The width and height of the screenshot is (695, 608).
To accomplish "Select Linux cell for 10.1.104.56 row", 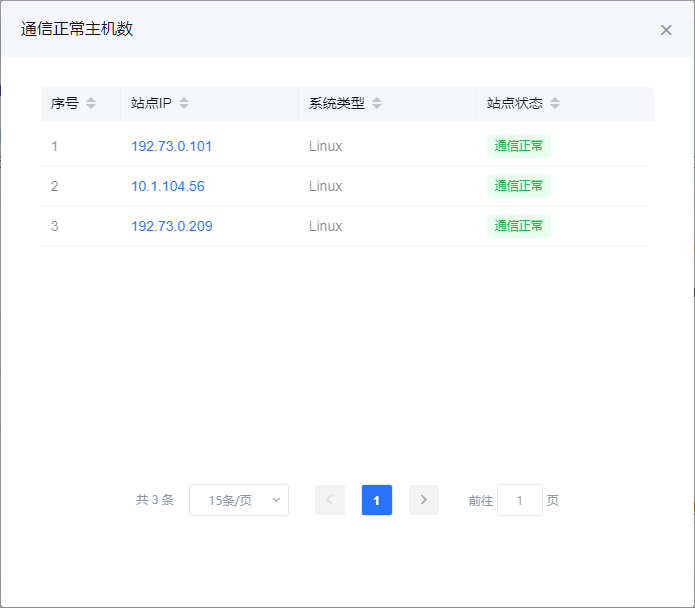I will 325,186.
